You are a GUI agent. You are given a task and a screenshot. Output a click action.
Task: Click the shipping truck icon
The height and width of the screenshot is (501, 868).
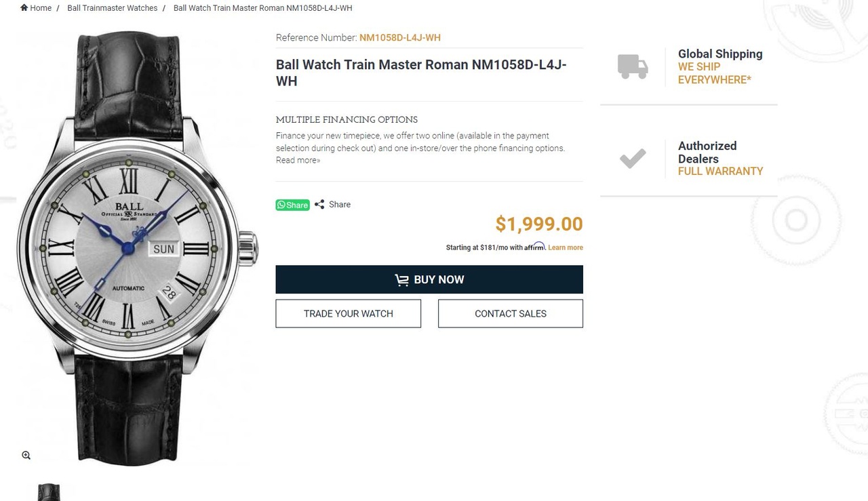[633, 66]
